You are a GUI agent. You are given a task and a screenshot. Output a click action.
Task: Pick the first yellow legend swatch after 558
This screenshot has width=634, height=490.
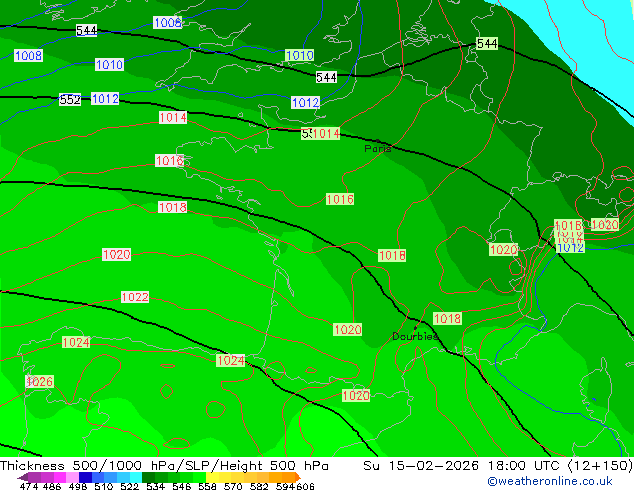click(212, 477)
